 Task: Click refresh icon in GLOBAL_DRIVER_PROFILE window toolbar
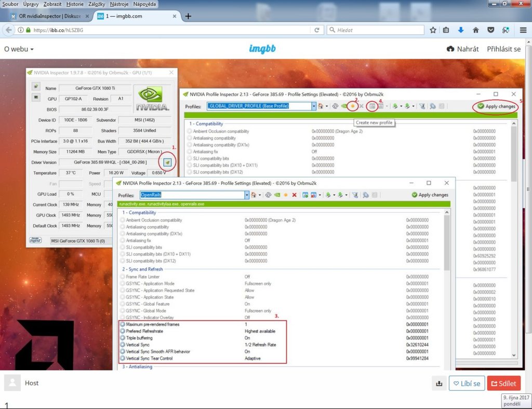coord(335,106)
